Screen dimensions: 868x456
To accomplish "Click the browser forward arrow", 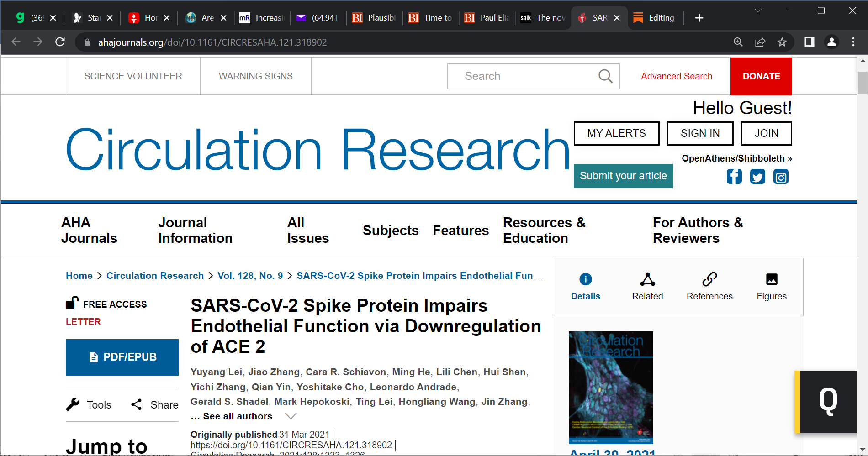I will click(x=38, y=42).
